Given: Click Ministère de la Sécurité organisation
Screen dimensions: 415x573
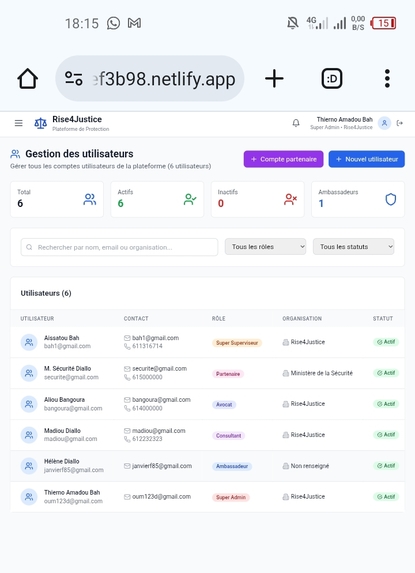Looking at the screenshot, I should point(321,373).
